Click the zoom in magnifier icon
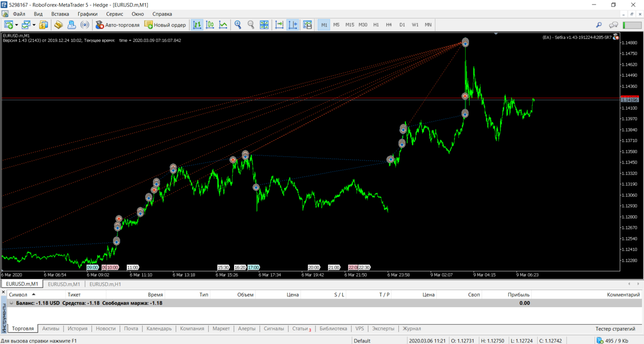 [238, 24]
